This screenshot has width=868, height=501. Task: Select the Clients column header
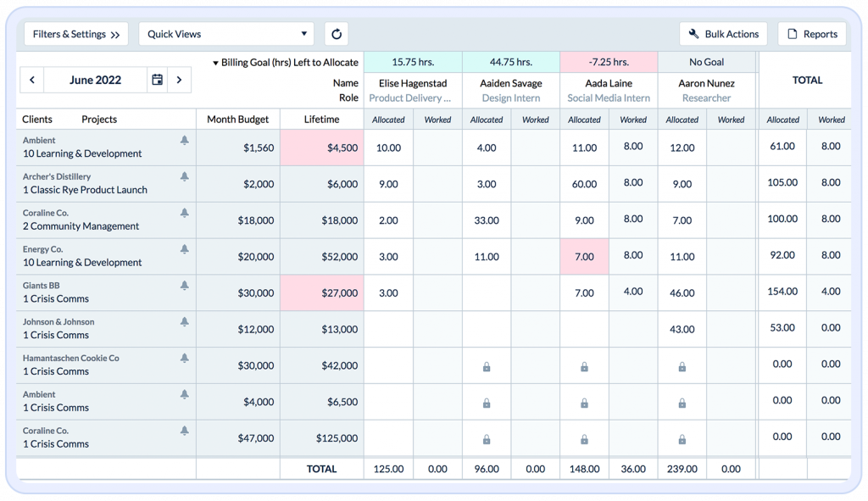[39, 119]
